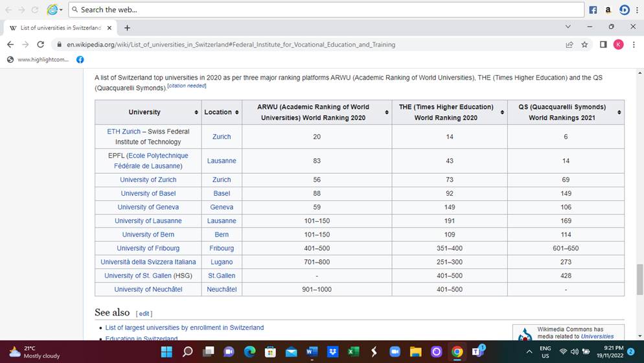Screen dimensions: 644x363
Task: Sort table by THE ranking column
Action: coord(502,112)
